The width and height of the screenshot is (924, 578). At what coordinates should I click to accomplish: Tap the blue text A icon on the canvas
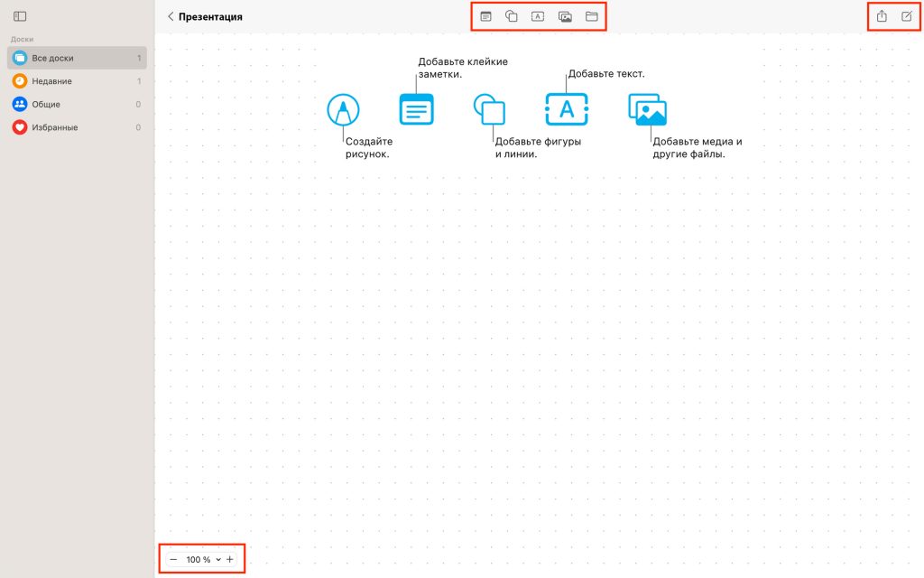[x=567, y=108]
